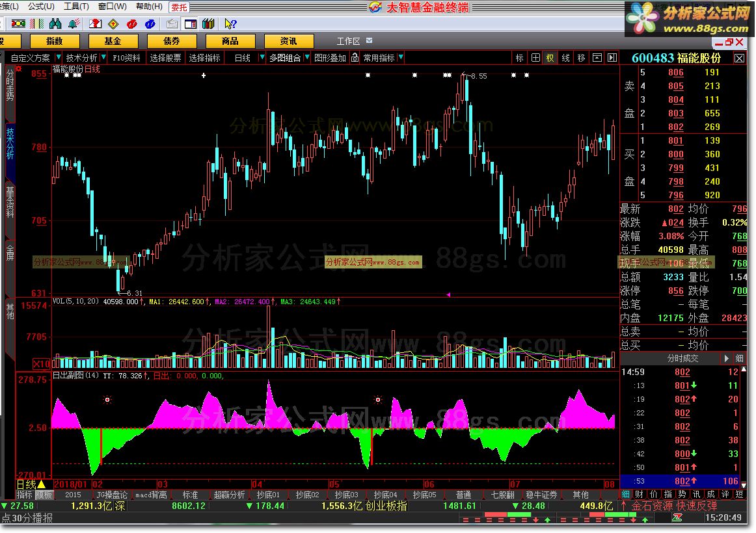Click the 债券 yellow button
756x533 pixels.
171,41
